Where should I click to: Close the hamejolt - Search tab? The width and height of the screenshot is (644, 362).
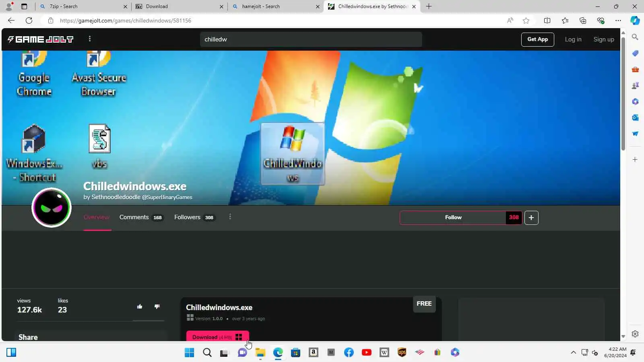(318, 6)
